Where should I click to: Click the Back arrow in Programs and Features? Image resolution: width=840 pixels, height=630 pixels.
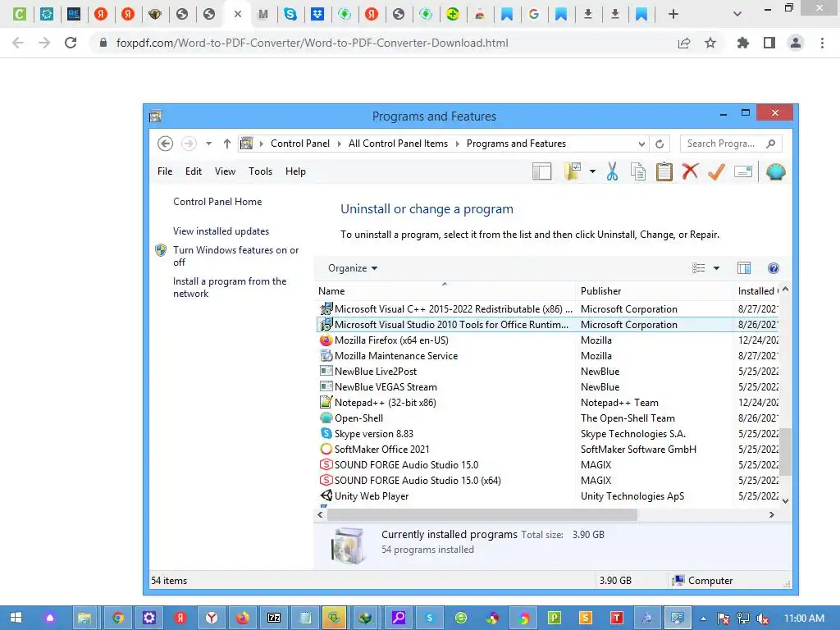165,144
